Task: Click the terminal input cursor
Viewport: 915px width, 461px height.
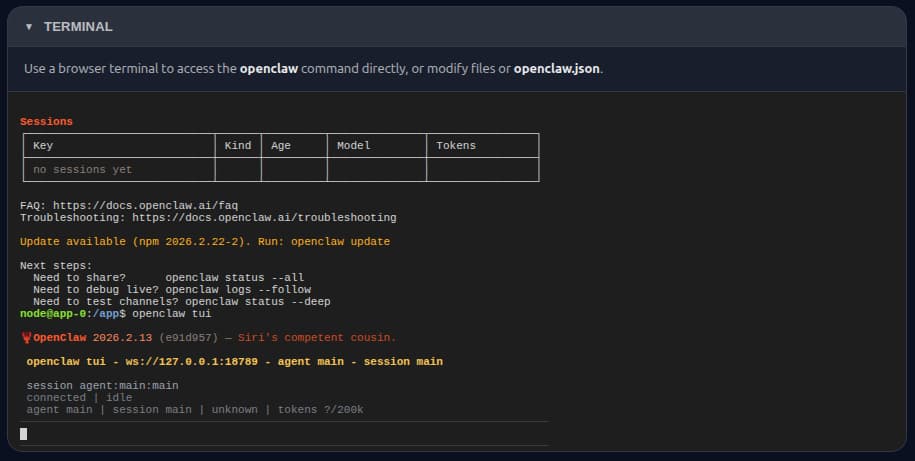Action: tap(24, 433)
